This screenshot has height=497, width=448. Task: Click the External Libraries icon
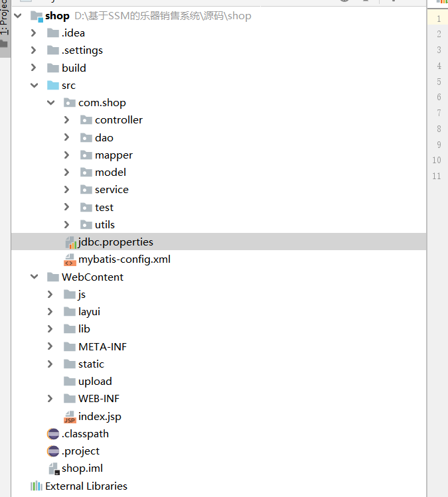[37, 486]
